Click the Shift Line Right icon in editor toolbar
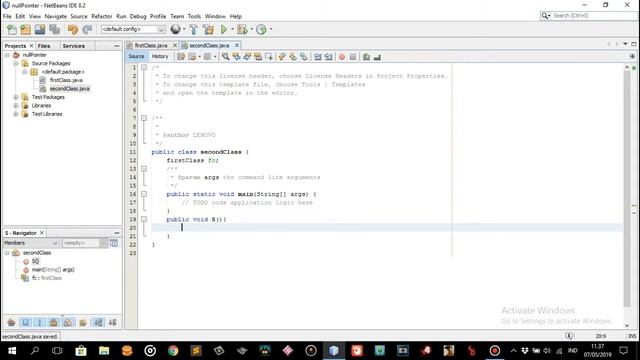640x360 pixels. (x=328, y=57)
